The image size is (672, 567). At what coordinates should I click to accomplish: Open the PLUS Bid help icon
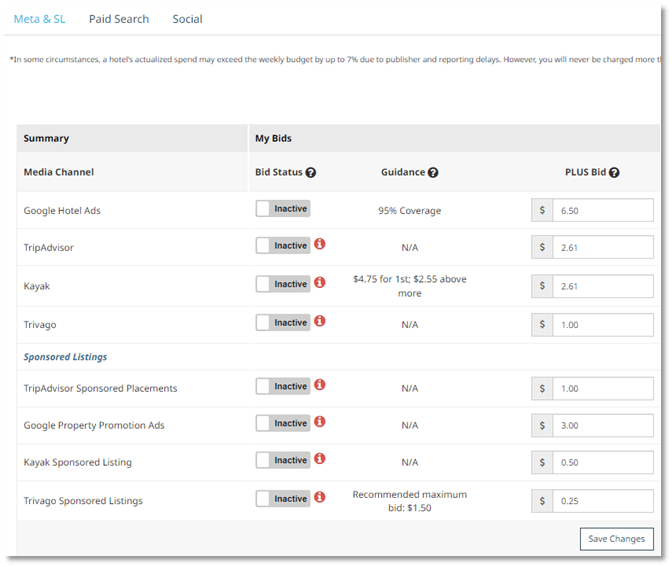click(x=614, y=172)
